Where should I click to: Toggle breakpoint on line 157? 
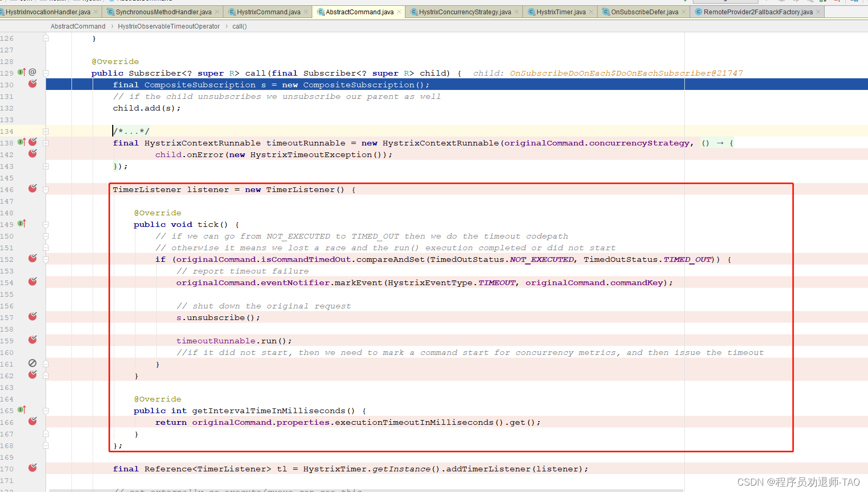[33, 317]
